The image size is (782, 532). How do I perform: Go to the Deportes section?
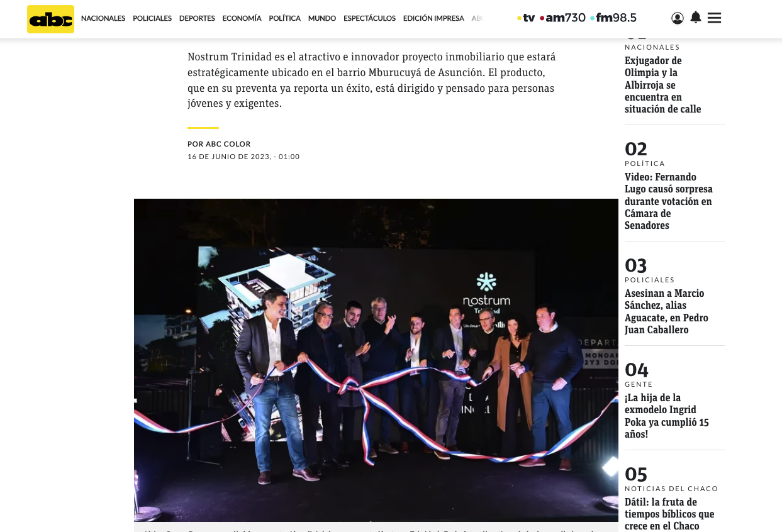pos(197,18)
